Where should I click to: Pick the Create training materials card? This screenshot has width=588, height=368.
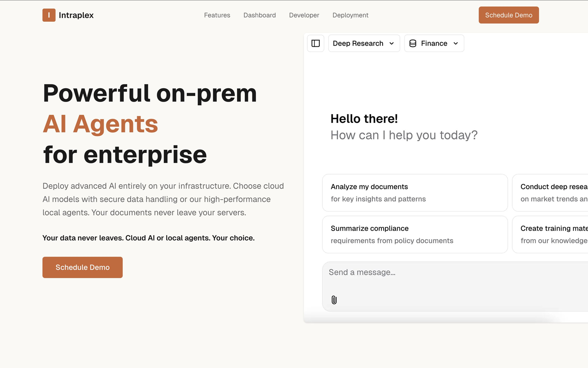(x=550, y=234)
